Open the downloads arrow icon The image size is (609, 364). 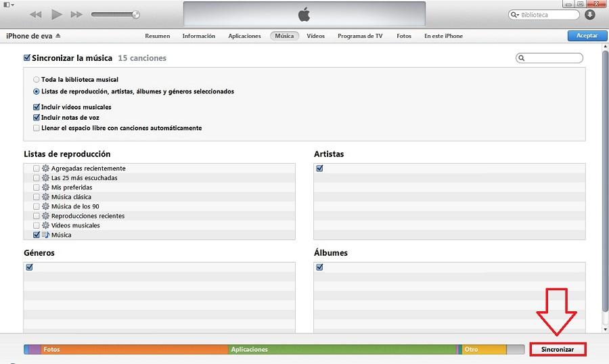(x=590, y=15)
